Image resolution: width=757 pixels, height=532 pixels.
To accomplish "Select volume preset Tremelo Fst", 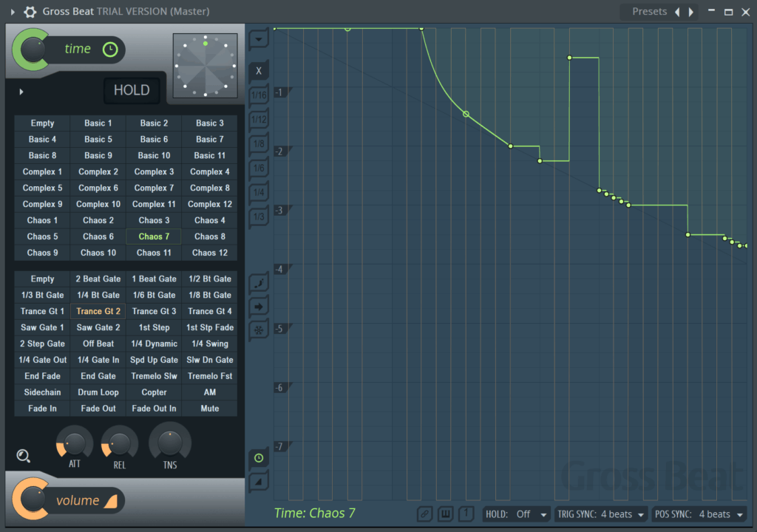I will tap(209, 376).
